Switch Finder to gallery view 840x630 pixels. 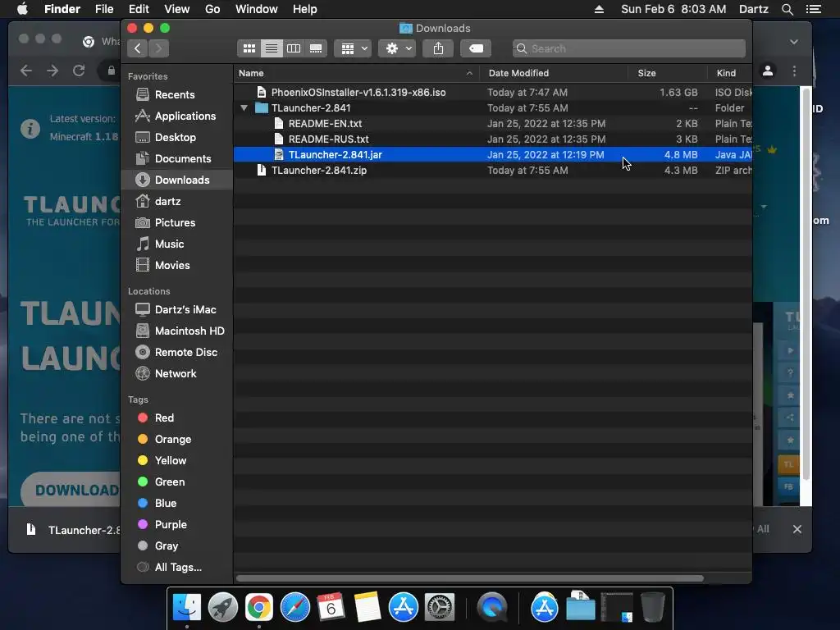tap(316, 48)
